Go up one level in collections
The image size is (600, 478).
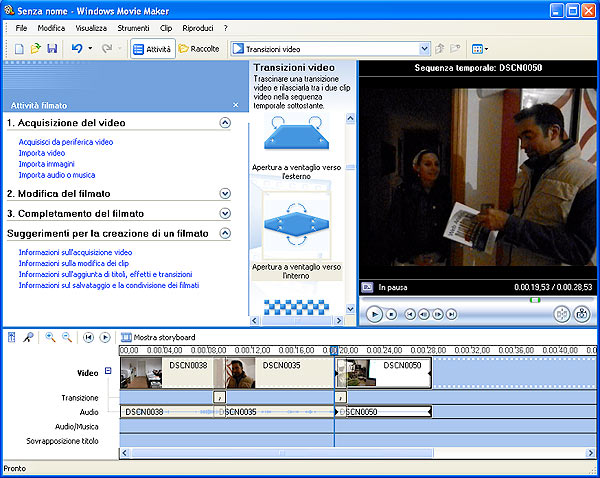click(x=439, y=49)
